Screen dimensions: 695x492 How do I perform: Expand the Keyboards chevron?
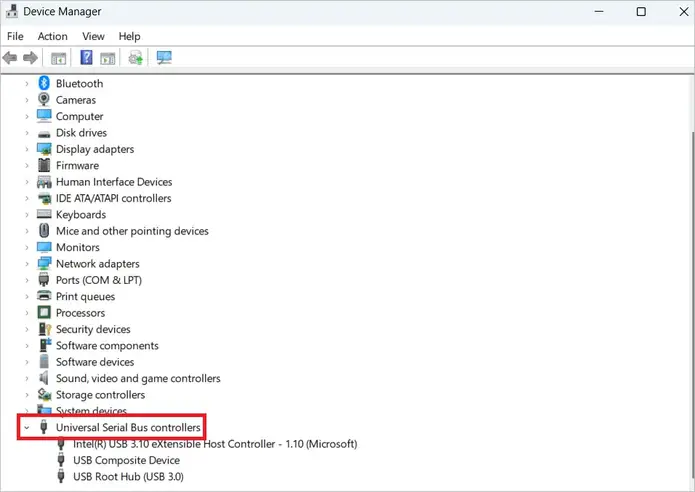pyautogui.click(x=27, y=215)
